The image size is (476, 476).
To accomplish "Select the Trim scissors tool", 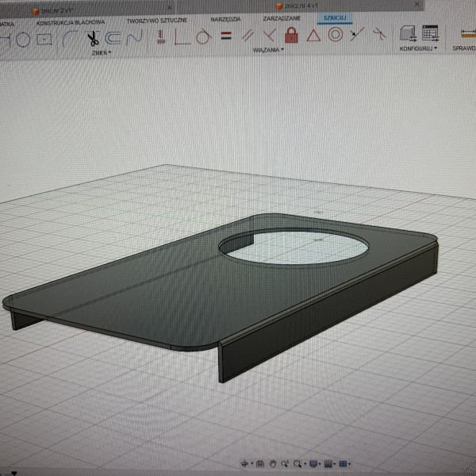I will tap(93, 36).
